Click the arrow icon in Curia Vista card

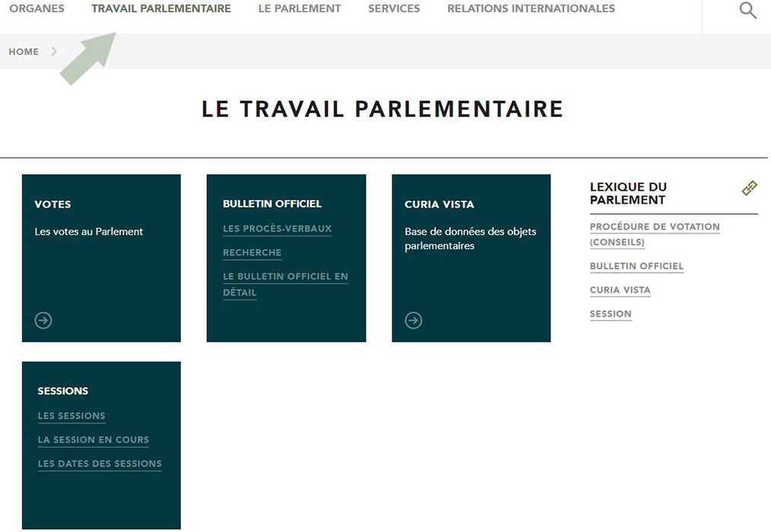[414, 321]
